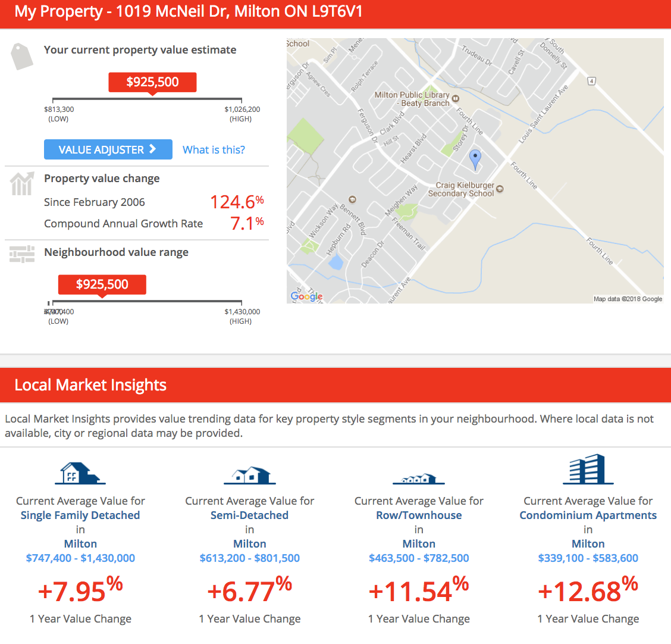
Task: Click Milton Public Library map marker
Action: click(x=456, y=99)
